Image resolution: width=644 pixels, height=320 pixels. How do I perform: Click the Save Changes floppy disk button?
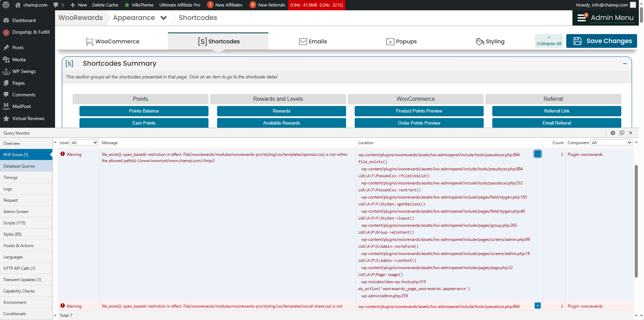click(x=602, y=41)
